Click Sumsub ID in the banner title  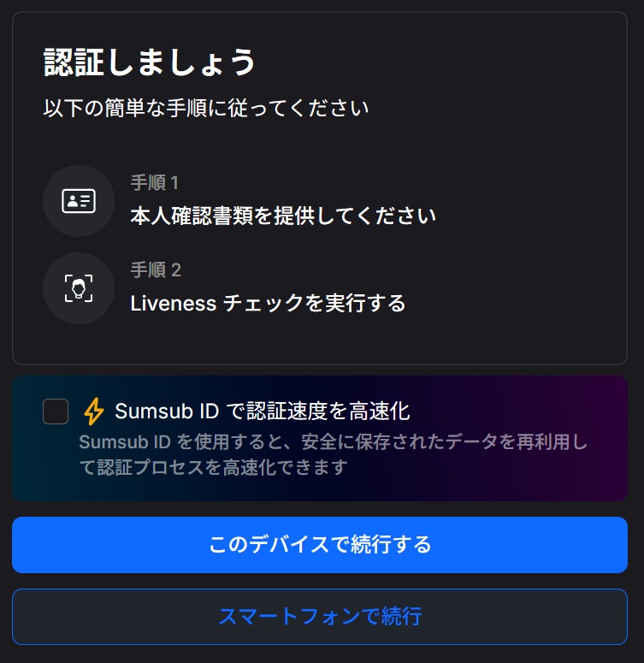[x=167, y=411]
